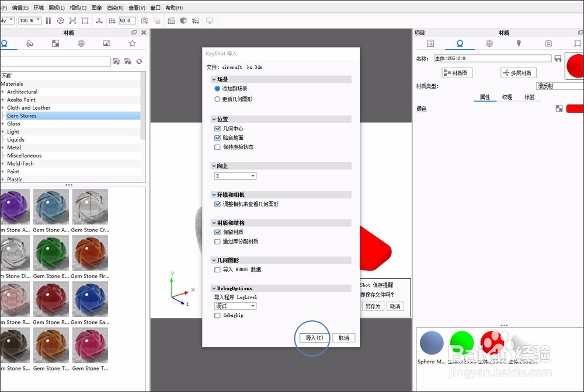Uncheck the 贴合地面 checkbox
This screenshot has height=392, width=584.
(x=217, y=138)
